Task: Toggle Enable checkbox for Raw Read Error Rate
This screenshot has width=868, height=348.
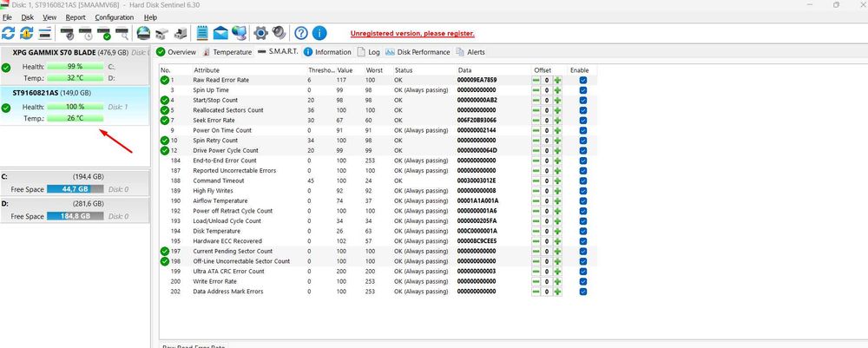Action: point(583,80)
